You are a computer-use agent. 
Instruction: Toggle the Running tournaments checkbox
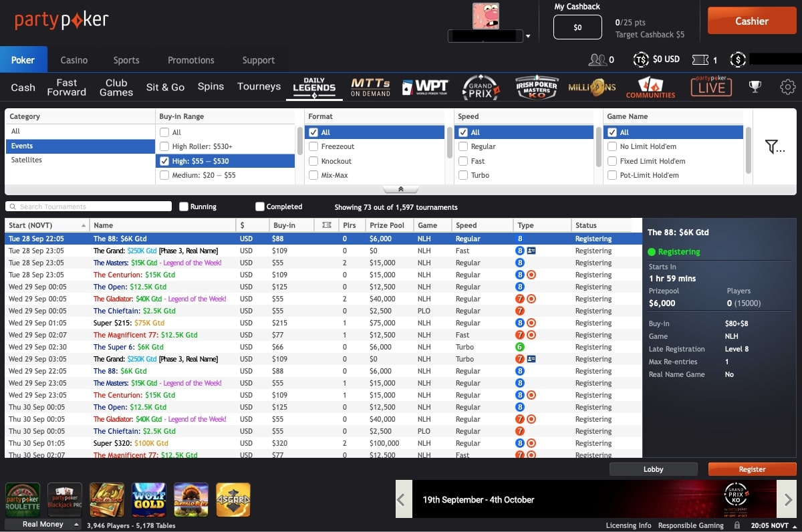pyautogui.click(x=184, y=207)
